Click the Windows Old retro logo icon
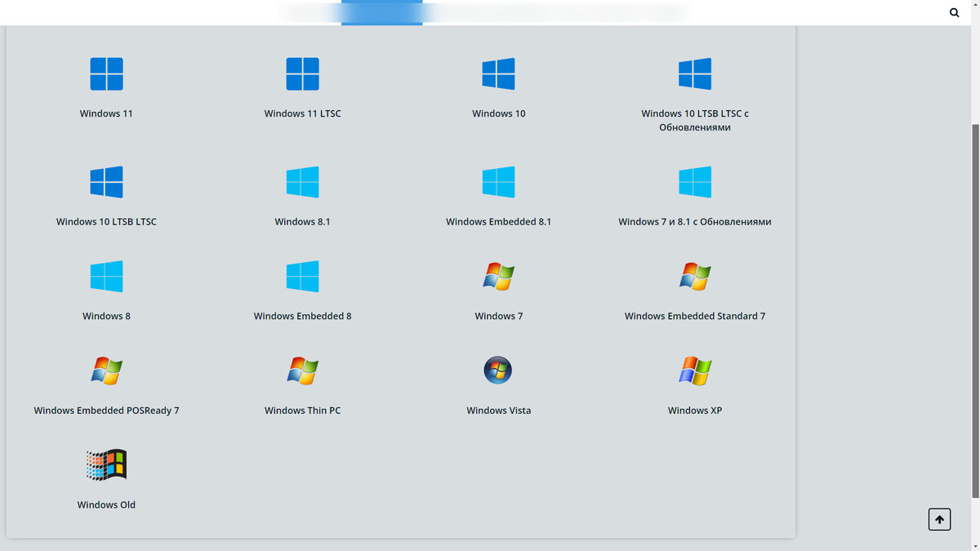The width and height of the screenshot is (980, 551). 106,465
